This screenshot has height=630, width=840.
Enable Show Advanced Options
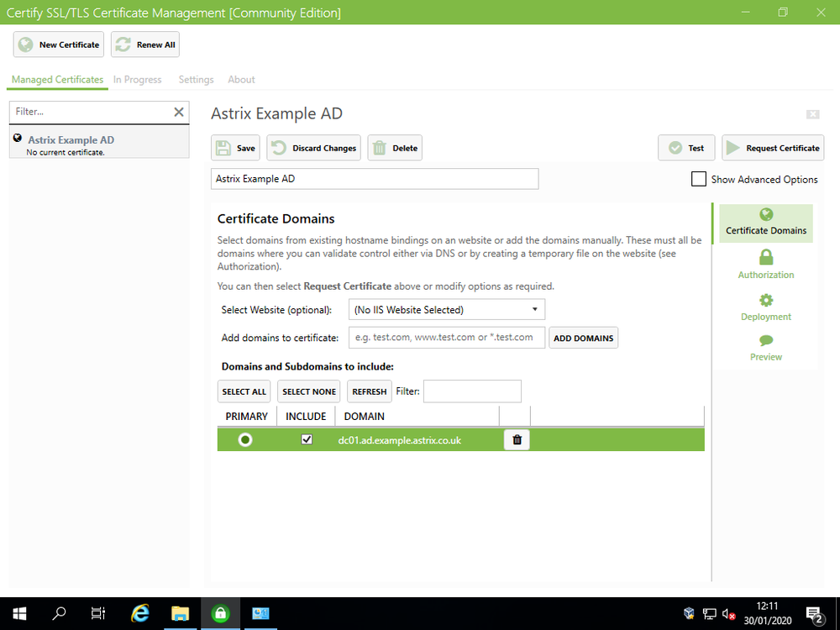click(698, 179)
